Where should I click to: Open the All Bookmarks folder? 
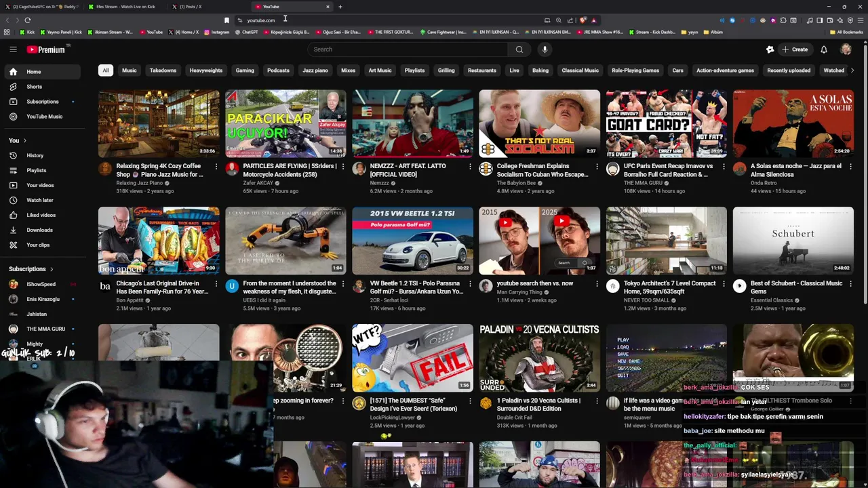[x=847, y=33]
